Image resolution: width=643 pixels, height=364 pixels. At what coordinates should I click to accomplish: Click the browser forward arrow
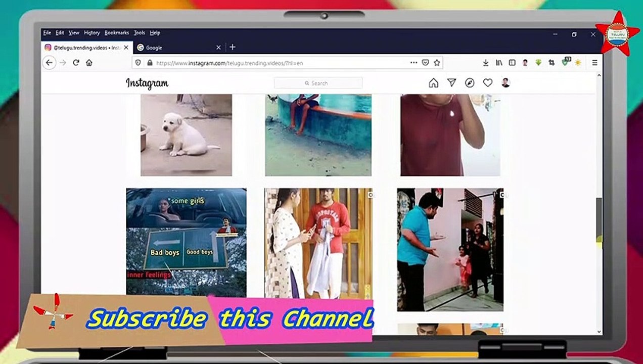(63, 63)
